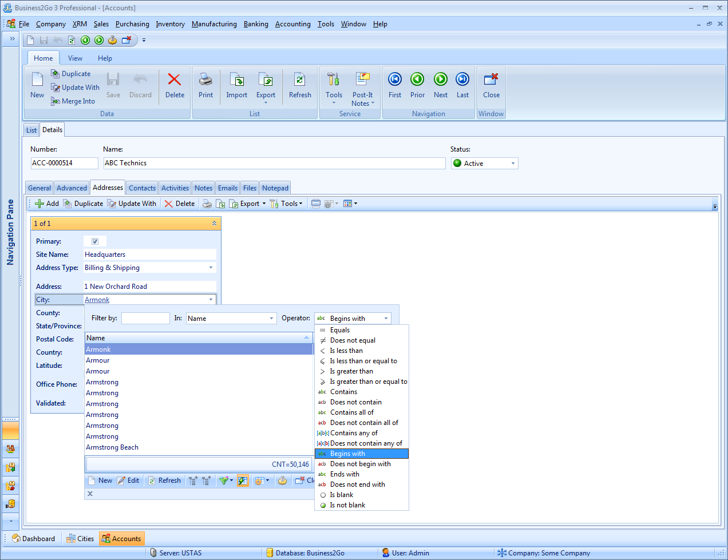This screenshot has width=728, height=560.
Task: Switch to the Contacts tab
Action: (x=142, y=188)
